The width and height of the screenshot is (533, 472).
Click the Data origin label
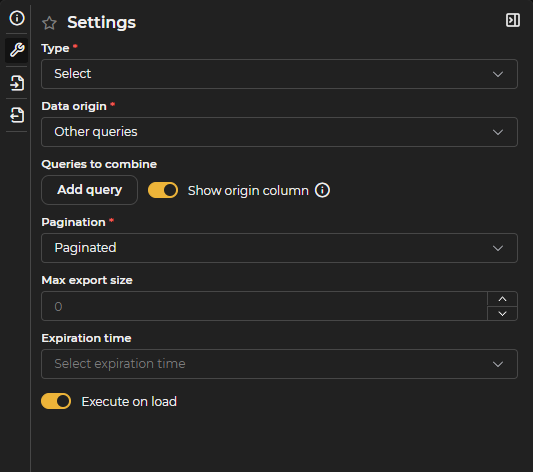click(x=74, y=106)
